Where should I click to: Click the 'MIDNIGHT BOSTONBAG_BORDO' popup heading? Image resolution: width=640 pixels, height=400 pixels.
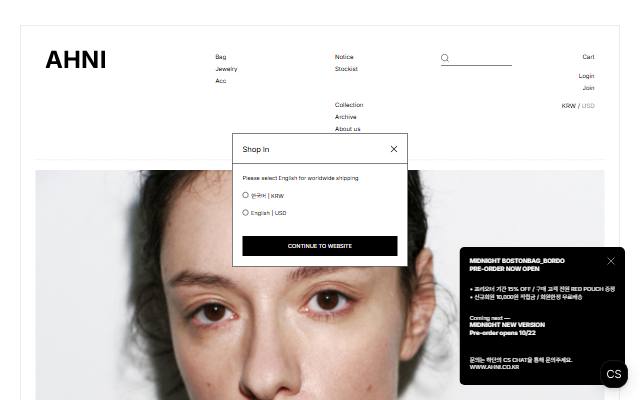coord(517,260)
